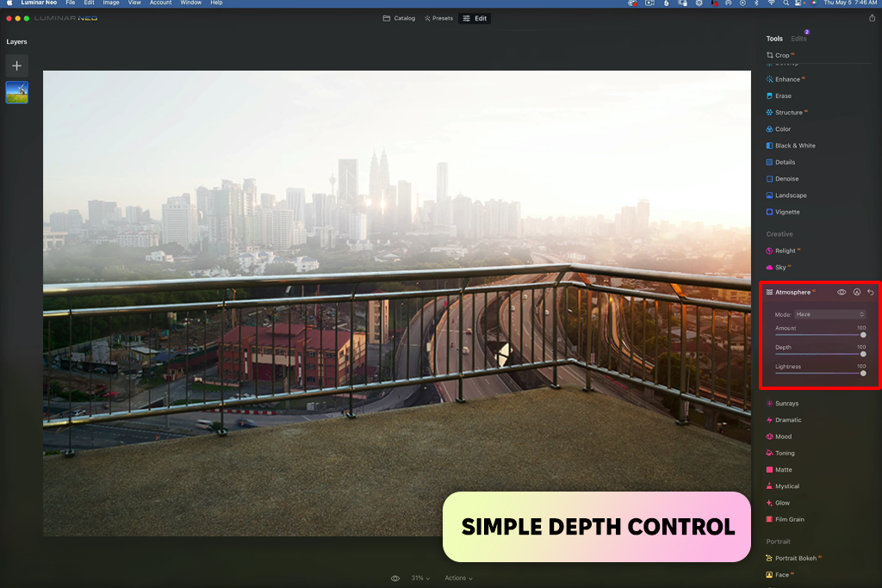Open the Enhance tool
882x588 pixels.
click(x=786, y=79)
